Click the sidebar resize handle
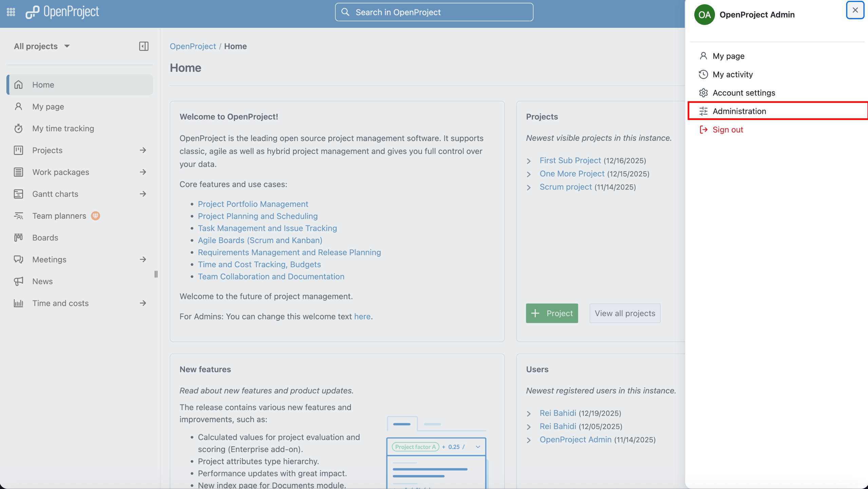The image size is (868, 489). (156, 274)
